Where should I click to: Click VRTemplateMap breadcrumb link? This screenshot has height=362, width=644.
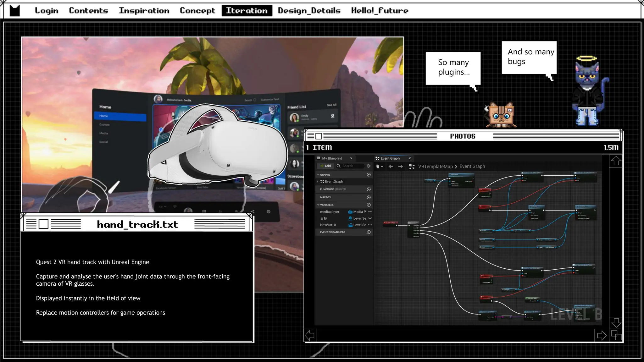pyautogui.click(x=435, y=167)
